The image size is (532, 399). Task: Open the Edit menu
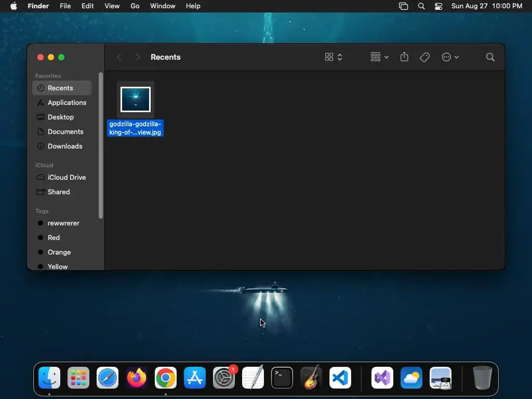click(x=87, y=6)
